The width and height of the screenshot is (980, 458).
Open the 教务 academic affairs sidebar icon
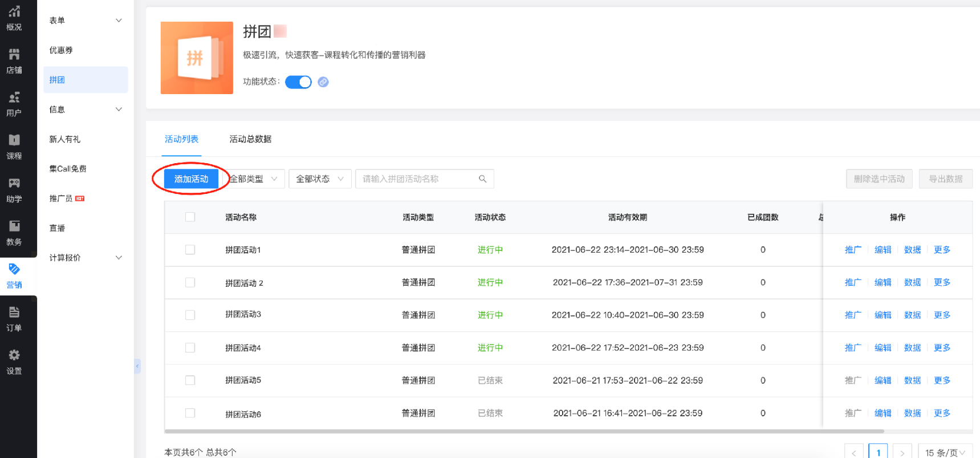(x=14, y=233)
